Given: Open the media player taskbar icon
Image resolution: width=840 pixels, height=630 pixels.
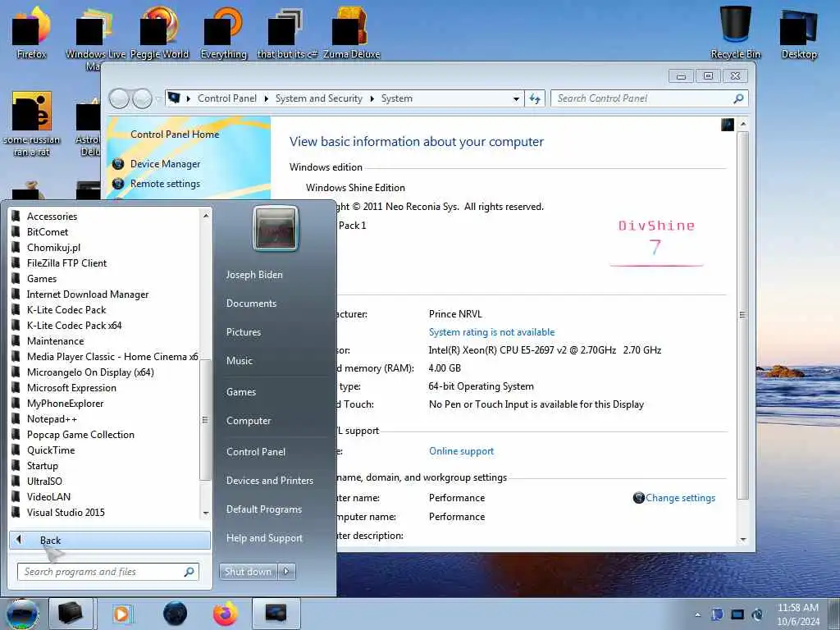Looking at the screenshot, I should point(121,614).
